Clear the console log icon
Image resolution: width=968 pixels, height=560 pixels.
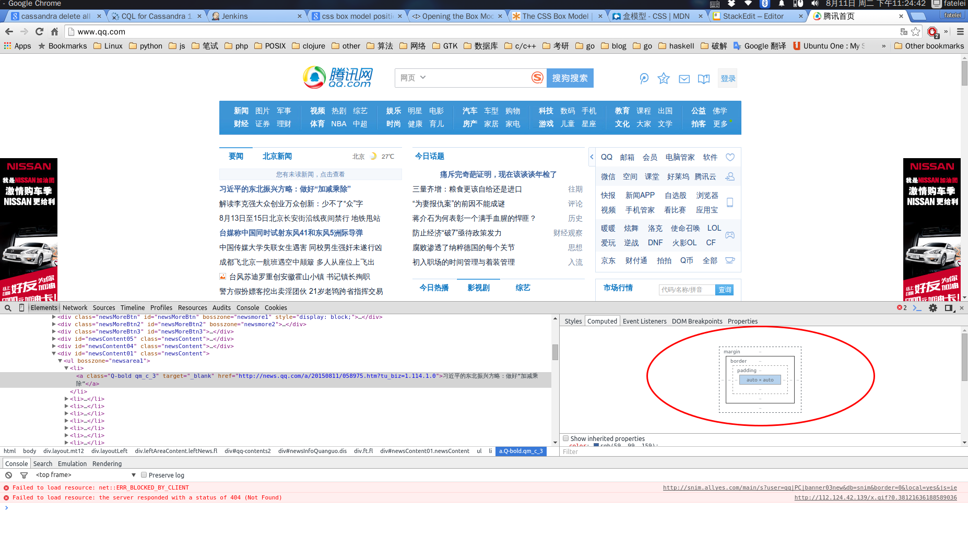[x=8, y=475]
